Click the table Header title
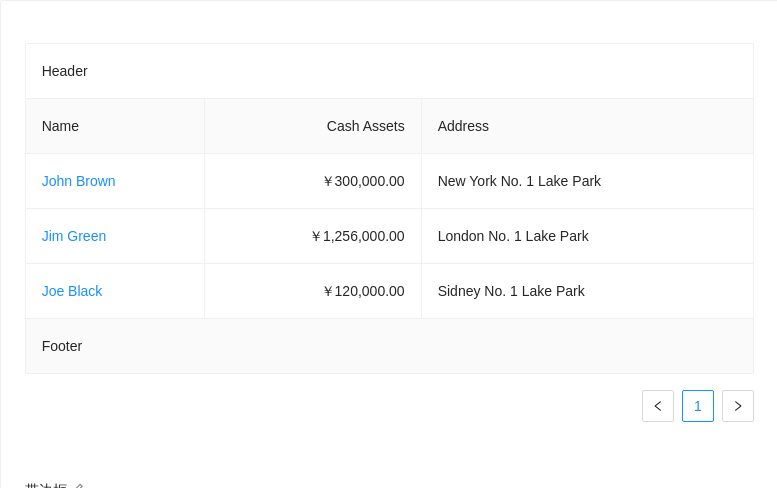The width and height of the screenshot is (777, 488). [x=64, y=71]
